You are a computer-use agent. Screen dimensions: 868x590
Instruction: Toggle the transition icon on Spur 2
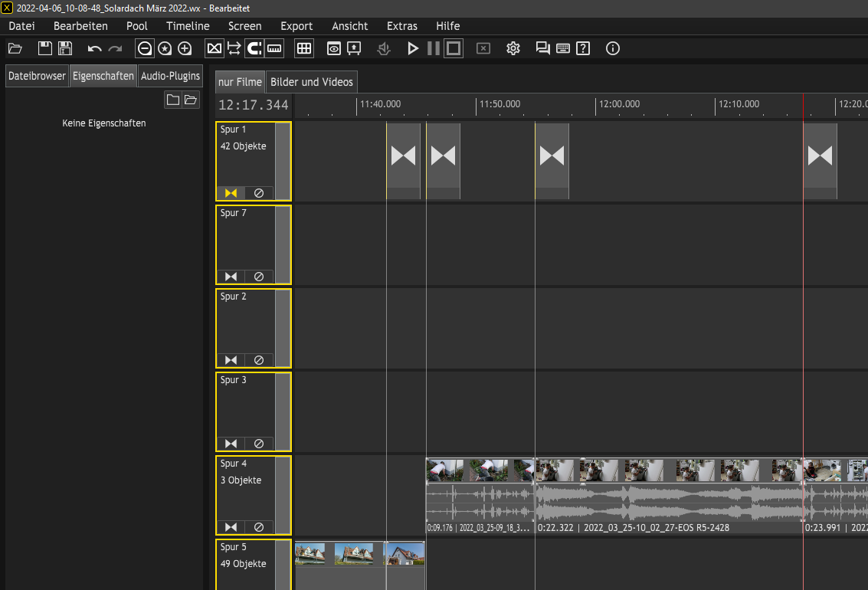[x=231, y=360]
